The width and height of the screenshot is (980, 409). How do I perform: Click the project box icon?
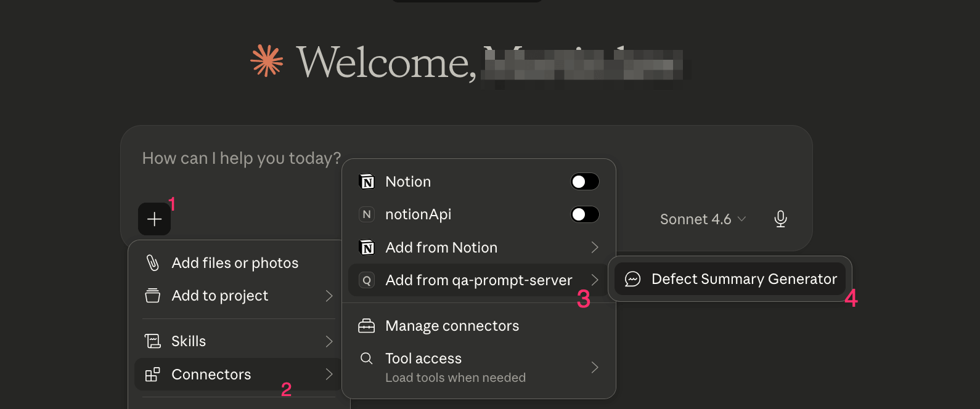click(152, 296)
